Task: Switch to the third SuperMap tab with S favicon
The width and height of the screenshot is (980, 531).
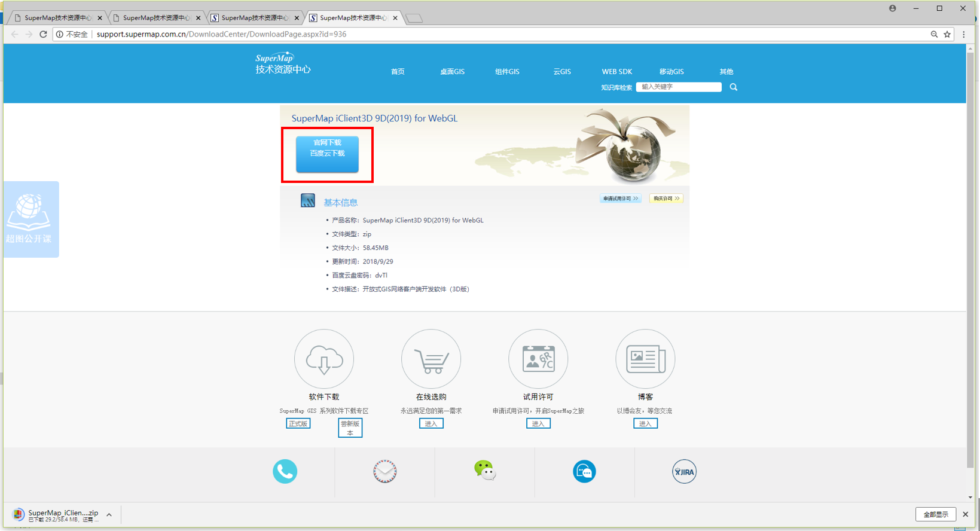Action: (255, 18)
